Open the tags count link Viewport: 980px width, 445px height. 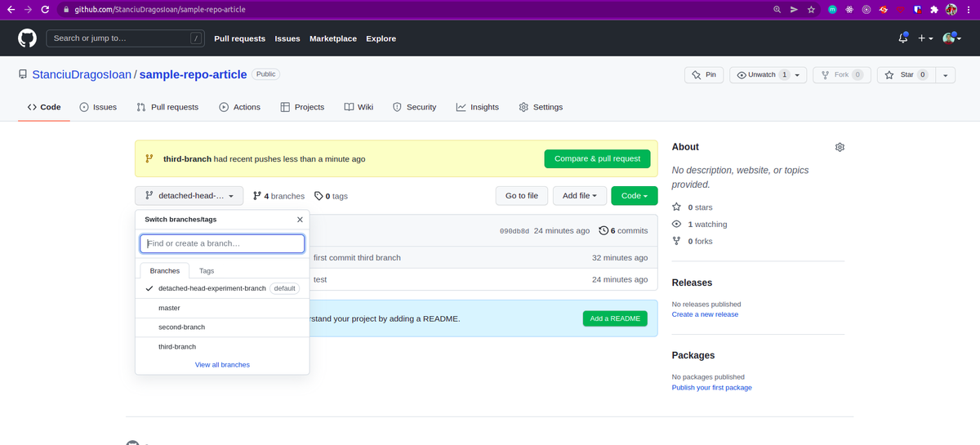[331, 196]
